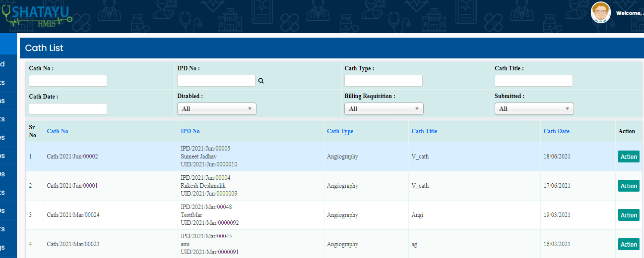Sort table by Cath Title header
Viewport: 644px width, 258px height.
424,131
